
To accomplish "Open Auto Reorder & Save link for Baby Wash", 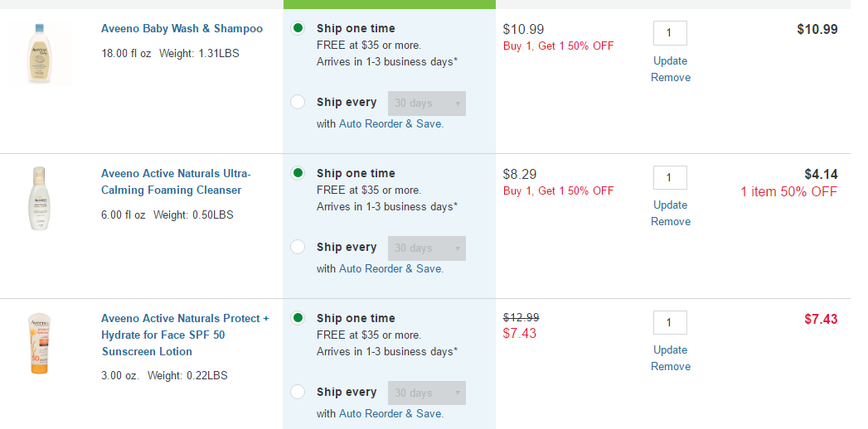I will tap(390, 123).
